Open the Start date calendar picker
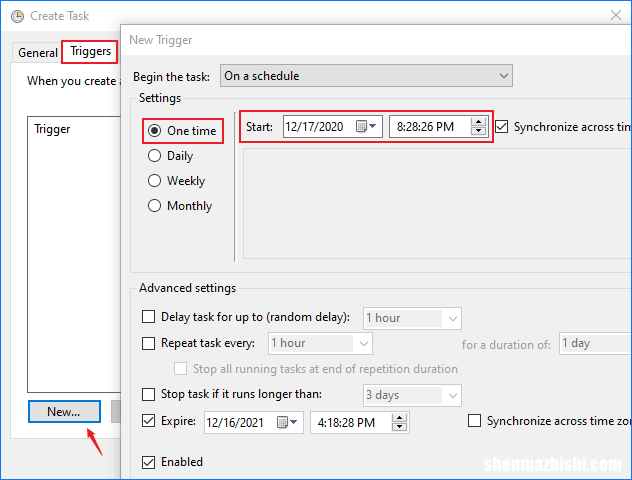The width and height of the screenshot is (632, 480). [366, 127]
